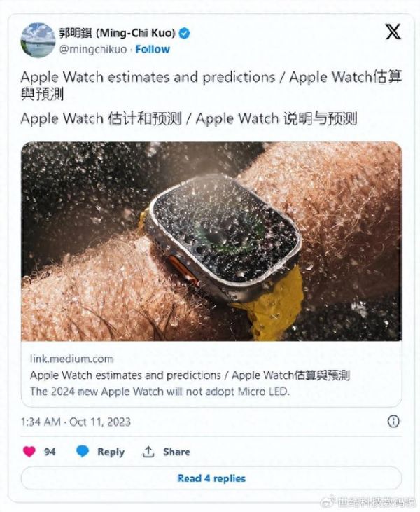The width and height of the screenshot is (420, 512).
Task: Expand Read 4 replies
Action: tap(211, 478)
